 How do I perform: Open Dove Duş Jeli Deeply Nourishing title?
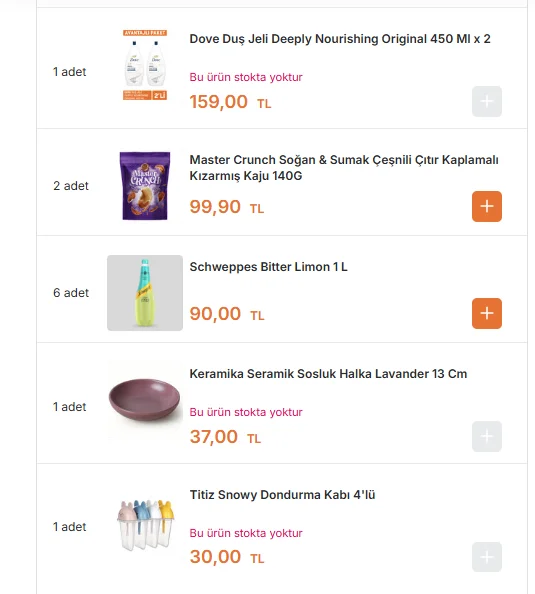tap(340, 39)
